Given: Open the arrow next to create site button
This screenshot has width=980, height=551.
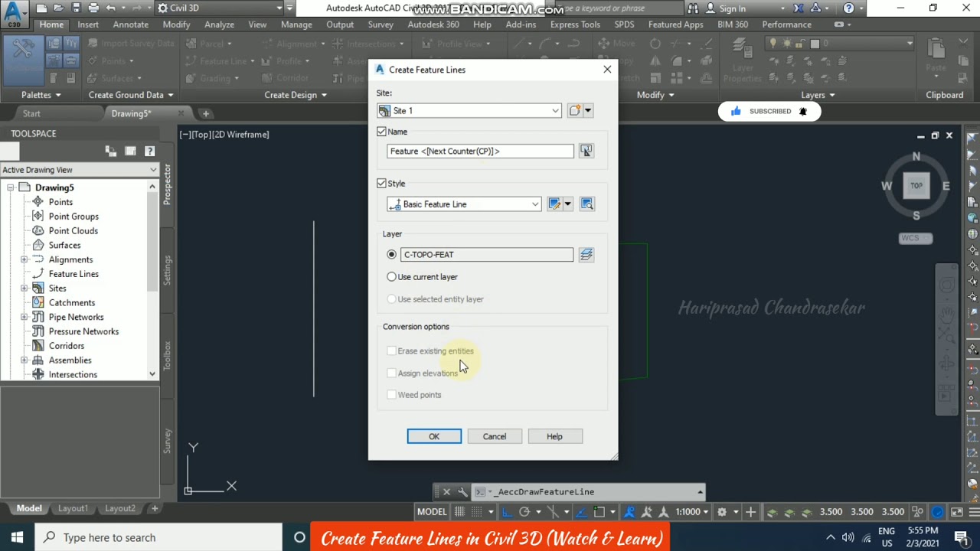Looking at the screenshot, I should pyautogui.click(x=588, y=111).
